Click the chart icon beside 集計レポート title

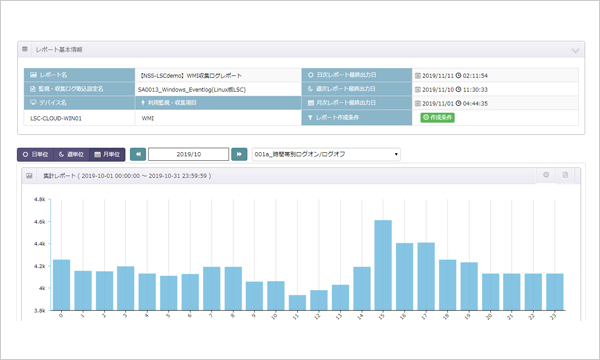tap(29, 176)
